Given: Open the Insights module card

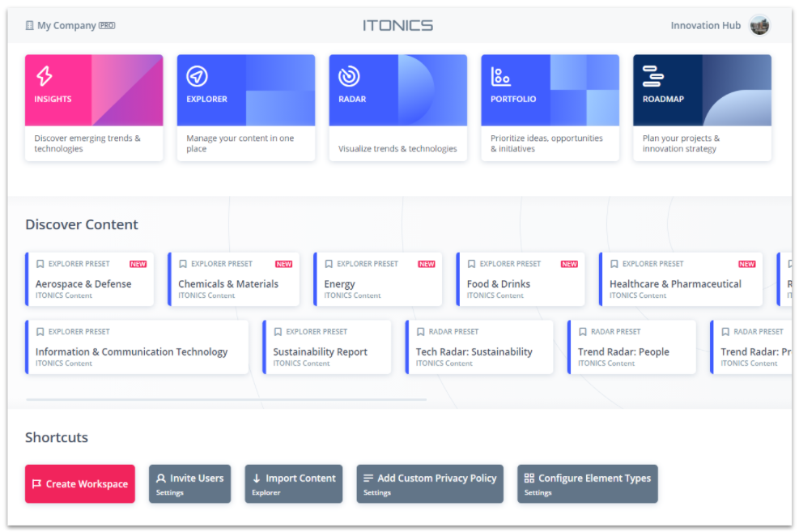Looking at the screenshot, I should click(94, 108).
